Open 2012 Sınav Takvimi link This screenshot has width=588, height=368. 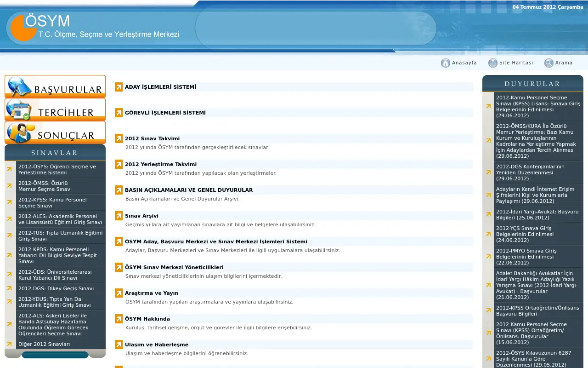click(x=152, y=138)
